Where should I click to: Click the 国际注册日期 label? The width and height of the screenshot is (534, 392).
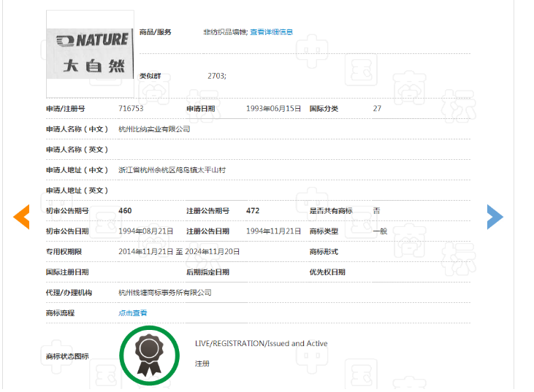click(x=67, y=272)
